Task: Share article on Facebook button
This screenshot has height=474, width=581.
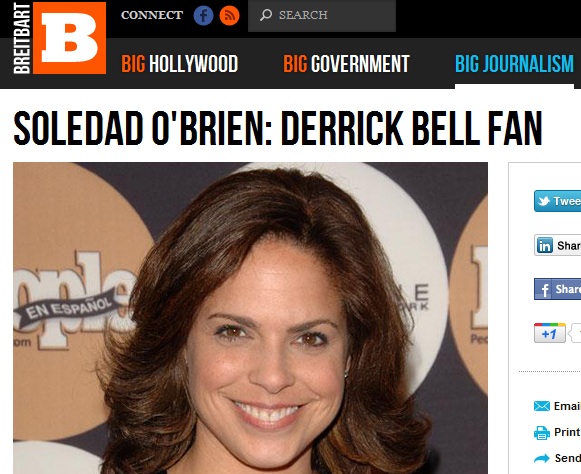Action: pyautogui.click(x=557, y=289)
